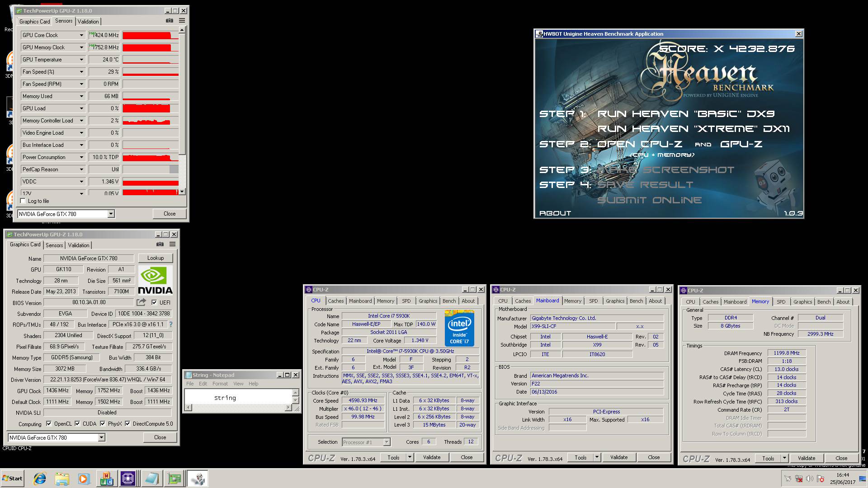Click Run Heaven Xtreme DX11 option
Screen dimensions: 868x488
(x=693, y=129)
